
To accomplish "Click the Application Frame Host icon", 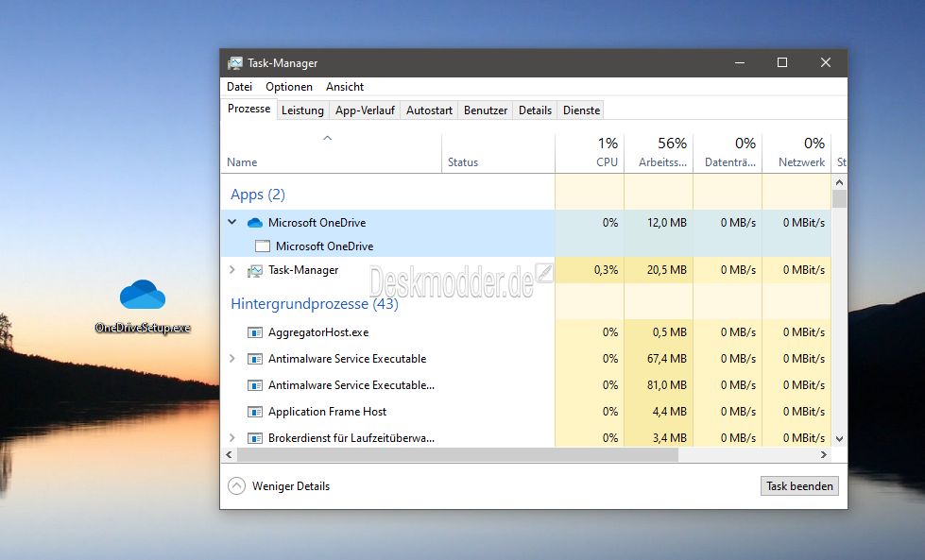I will 255,412.
